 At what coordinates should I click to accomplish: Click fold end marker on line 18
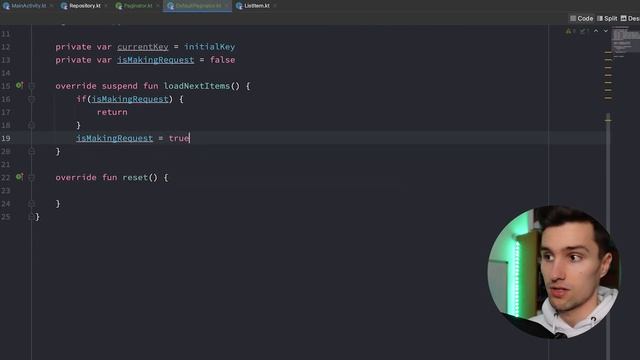pyautogui.click(x=31, y=125)
